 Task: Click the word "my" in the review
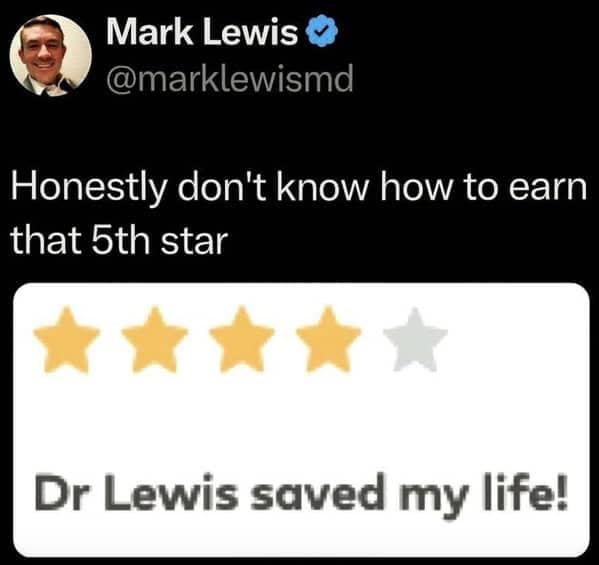tap(433, 498)
